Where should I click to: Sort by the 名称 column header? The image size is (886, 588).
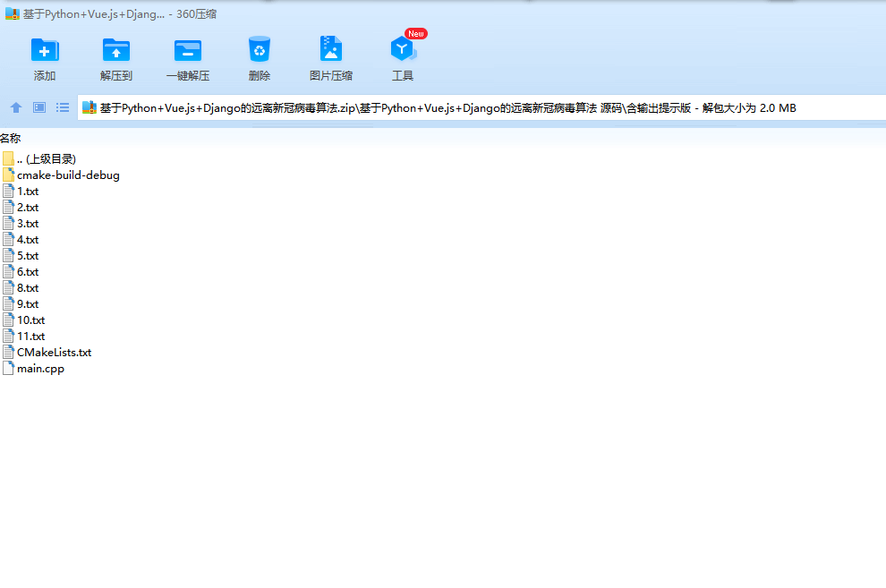10,139
